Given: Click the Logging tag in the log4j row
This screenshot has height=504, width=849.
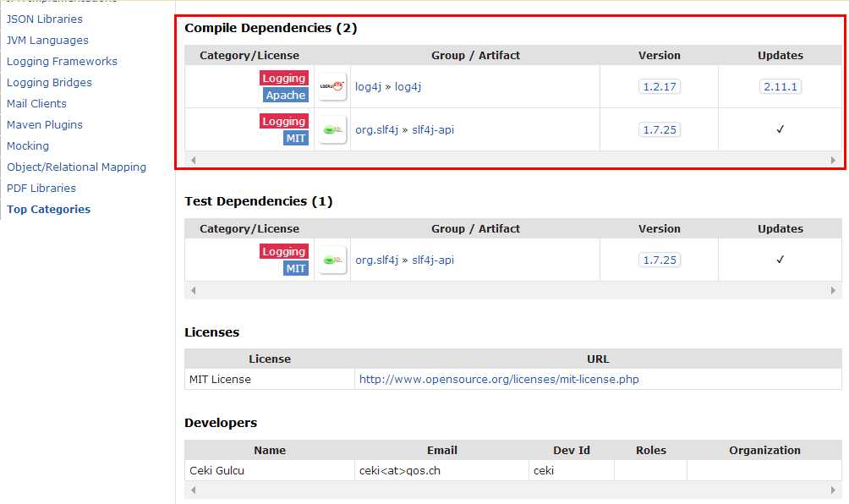Looking at the screenshot, I should coord(284,78).
